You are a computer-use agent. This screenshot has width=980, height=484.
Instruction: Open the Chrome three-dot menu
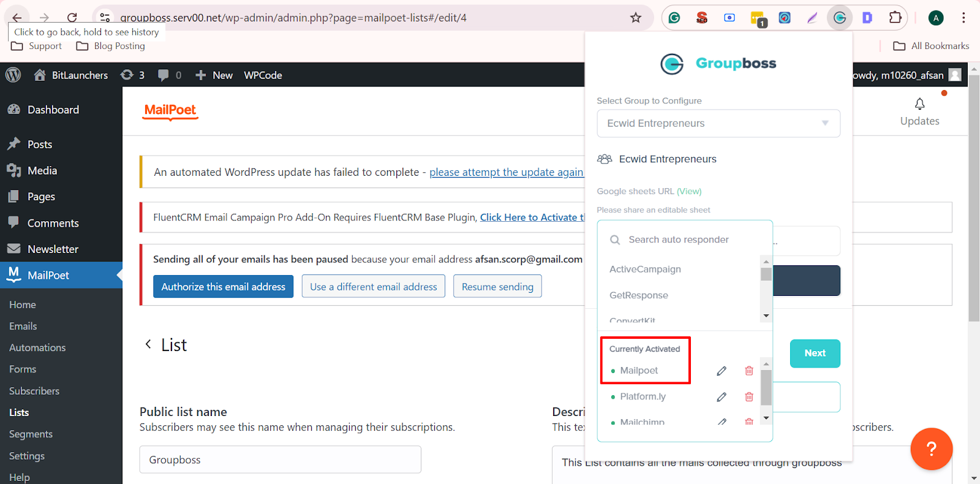(x=963, y=18)
